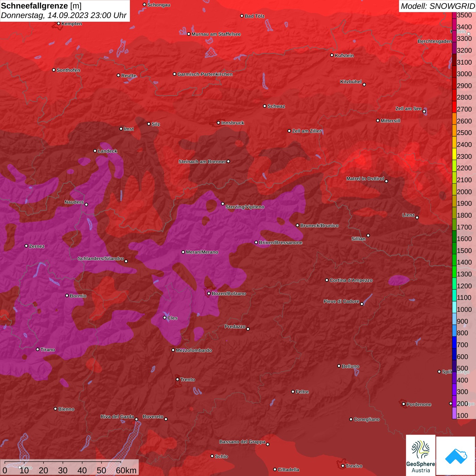
Task: Click the blue cloud-mountain logo at bottom right
Action: pyautogui.click(x=456, y=456)
